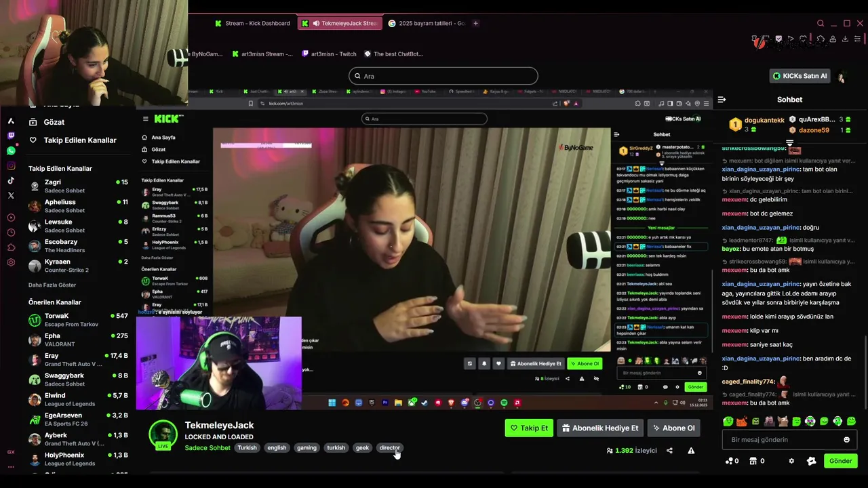Open The best ChatBot bookmark

393,54
